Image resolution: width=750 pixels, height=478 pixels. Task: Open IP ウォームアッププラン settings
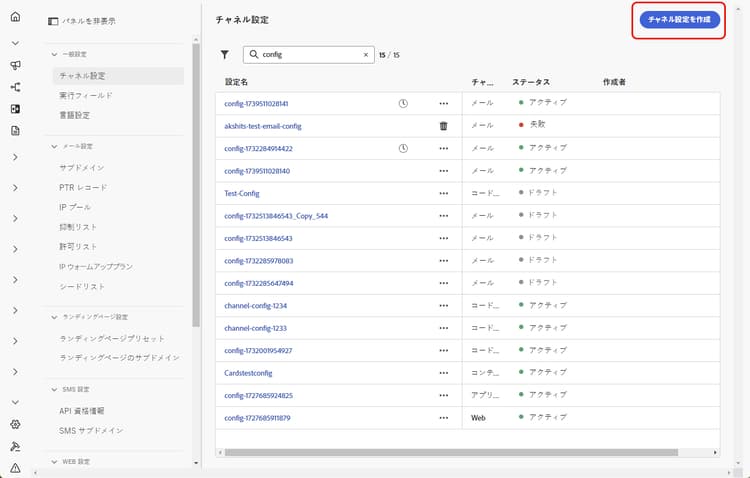pos(96,267)
